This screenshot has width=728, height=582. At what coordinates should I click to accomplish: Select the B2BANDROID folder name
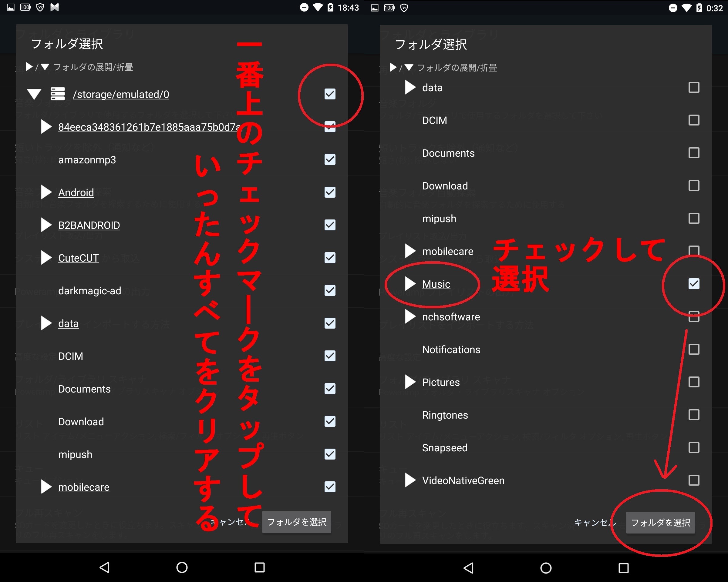coord(89,225)
